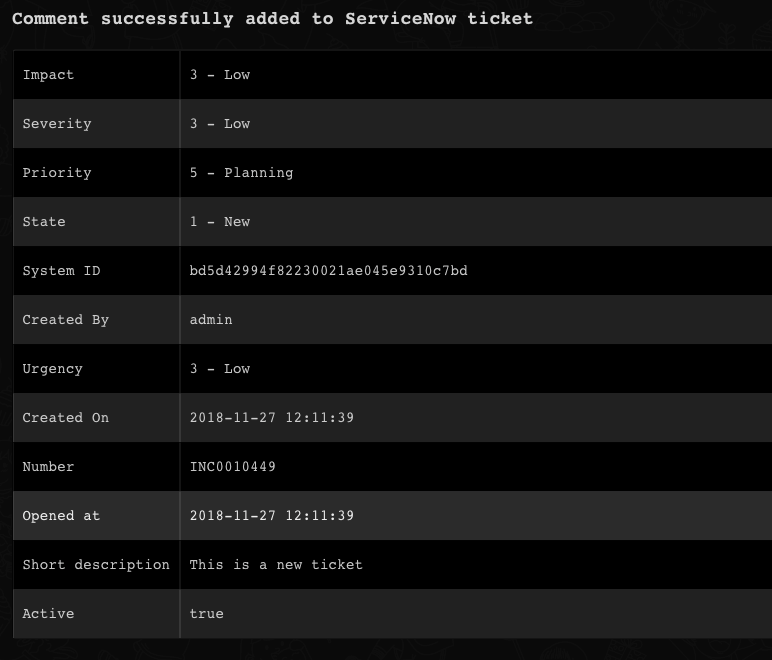Click the "Short description" row label
Screen dimensions: 772x660
(96, 565)
